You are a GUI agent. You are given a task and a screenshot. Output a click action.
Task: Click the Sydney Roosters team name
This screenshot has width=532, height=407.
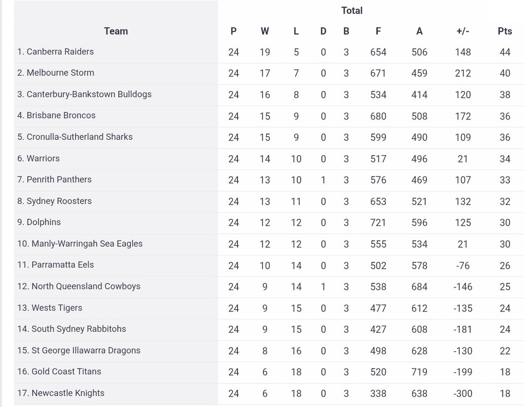click(x=59, y=201)
